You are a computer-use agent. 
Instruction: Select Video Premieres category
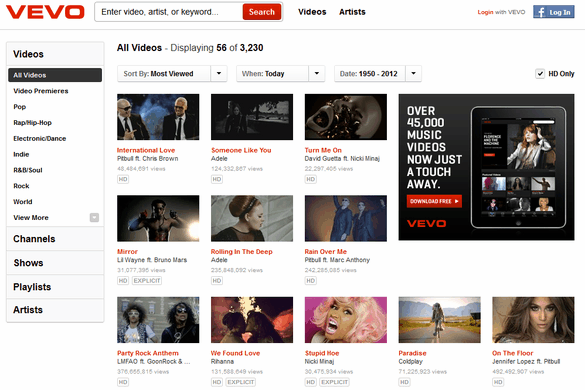(x=41, y=91)
